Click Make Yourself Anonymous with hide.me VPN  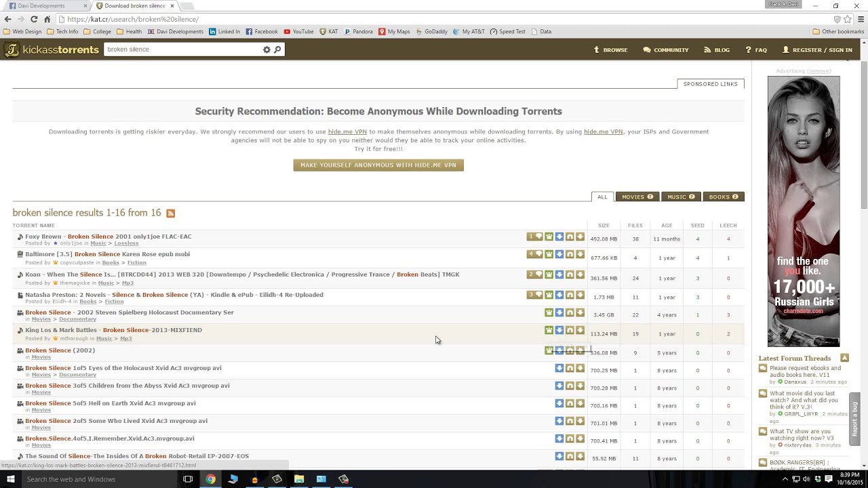coord(378,165)
